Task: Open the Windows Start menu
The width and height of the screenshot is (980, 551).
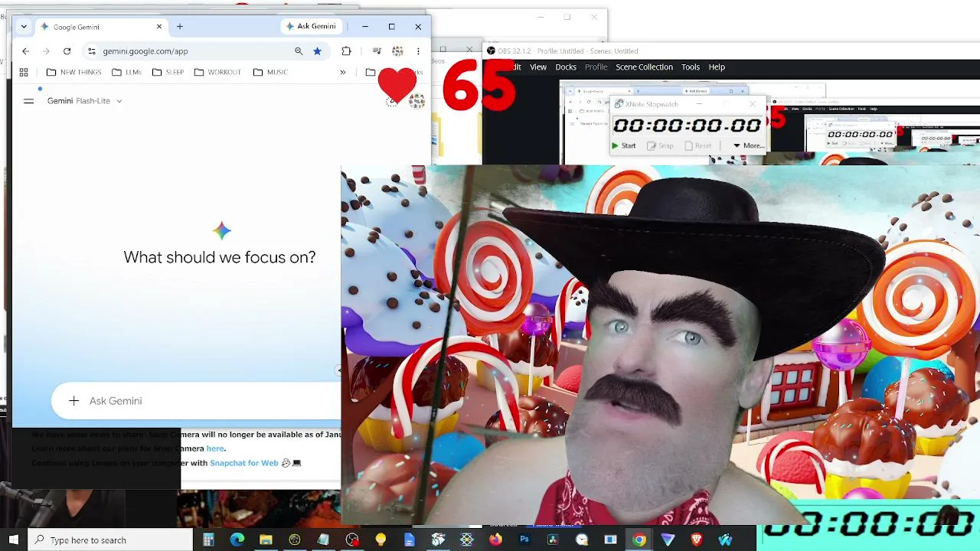Action: pyautogui.click(x=13, y=540)
